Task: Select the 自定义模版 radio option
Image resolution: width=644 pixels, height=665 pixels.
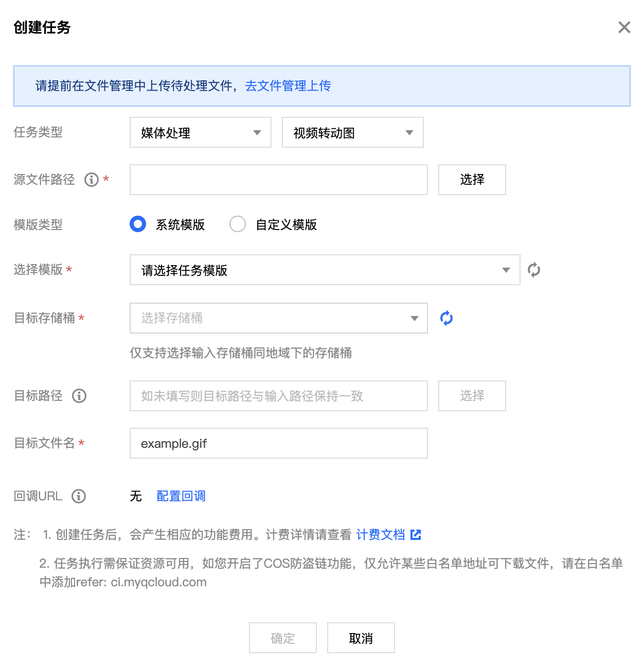Action: 238,224
